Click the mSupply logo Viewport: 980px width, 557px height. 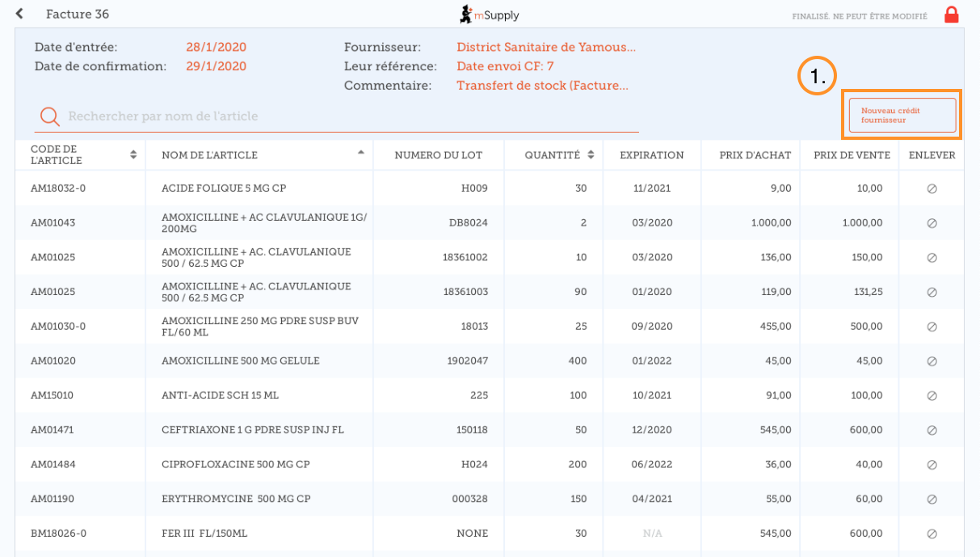pyautogui.click(x=490, y=15)
